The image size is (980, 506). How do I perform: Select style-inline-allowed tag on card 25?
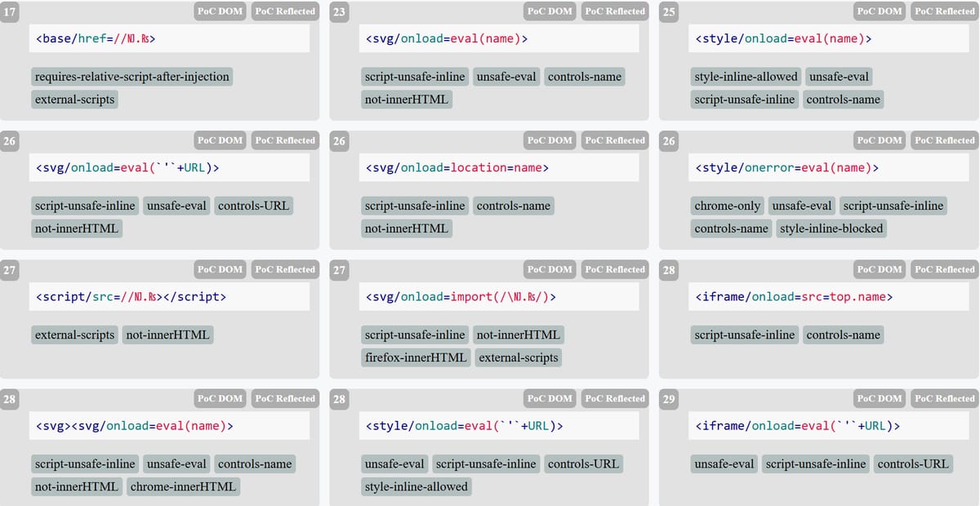(x=746, y=77)
